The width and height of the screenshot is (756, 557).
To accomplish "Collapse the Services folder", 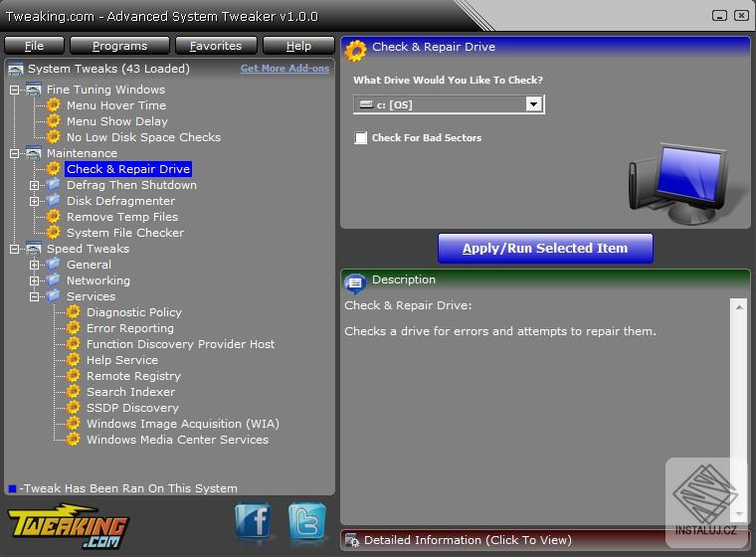I will coord(34,296).
